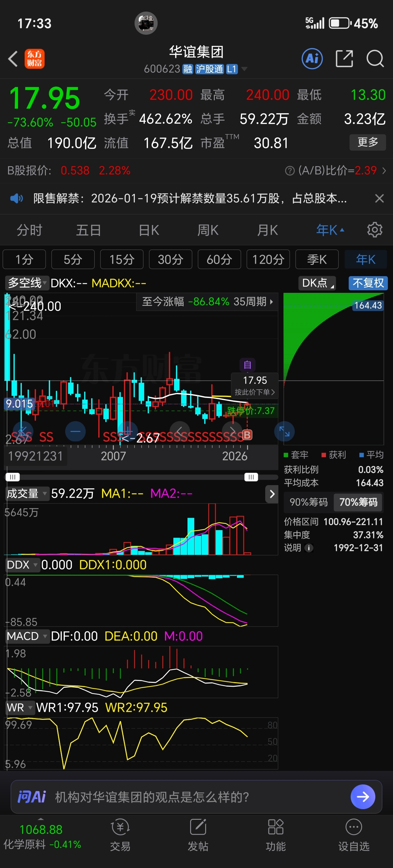The height and width of the screenshot is (868, 393).
Task: Open the 年K top tab menu
Action: pyautogui.click(x=330, y=231)
